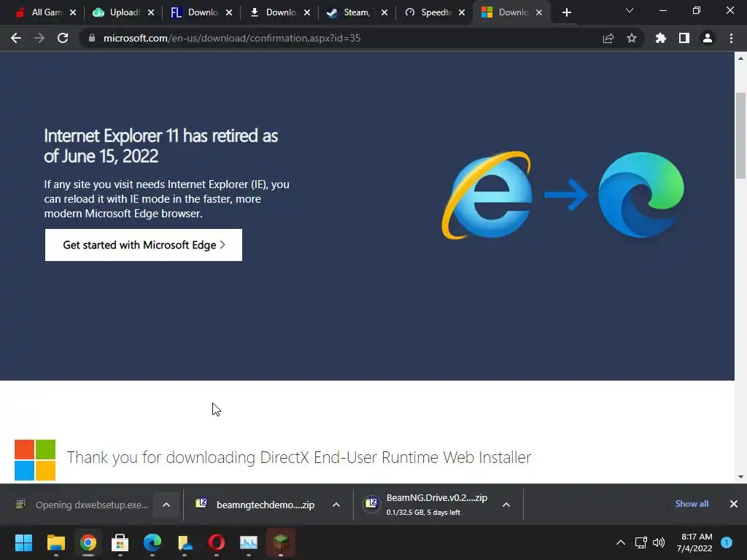This screenshot has width=747, height=560.
Task: Open the dxwebsetup.exe download item
Action: click(82, 505)
